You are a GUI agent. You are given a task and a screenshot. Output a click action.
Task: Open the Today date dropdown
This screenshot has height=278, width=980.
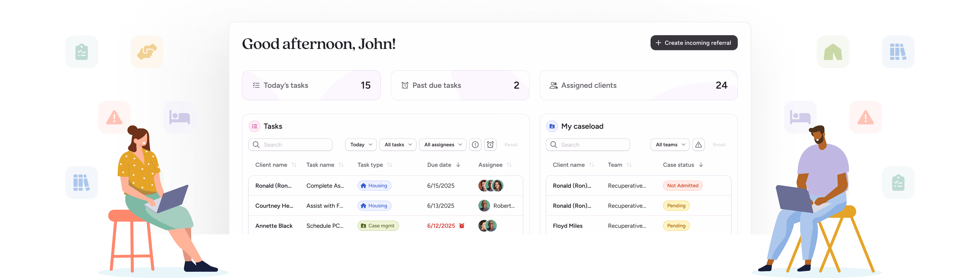tap(361, 145)
